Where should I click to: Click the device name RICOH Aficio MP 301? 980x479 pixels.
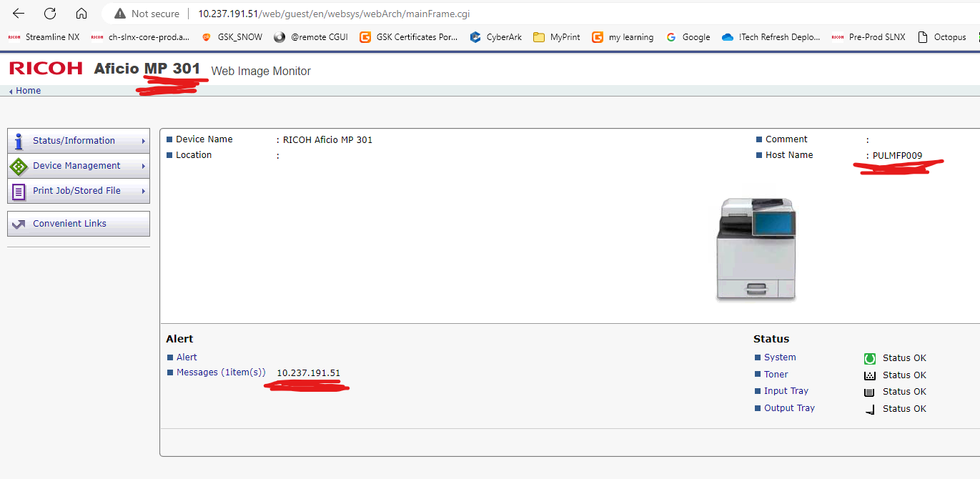327,140
